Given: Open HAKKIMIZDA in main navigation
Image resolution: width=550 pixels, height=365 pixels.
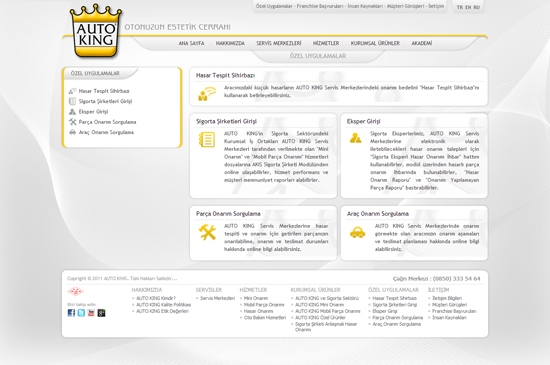Looking at the screenshot, I should tap(230, 43).
